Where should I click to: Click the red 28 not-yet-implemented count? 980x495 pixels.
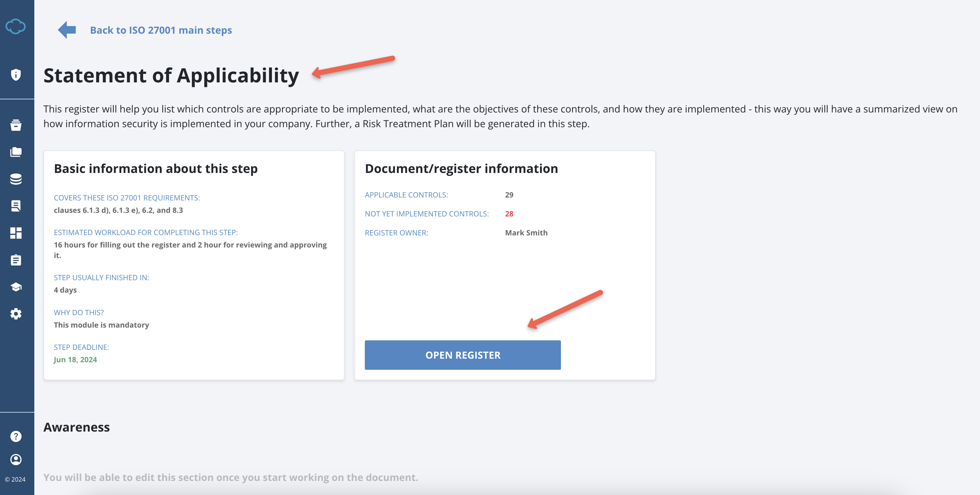(x=509, y=214)
